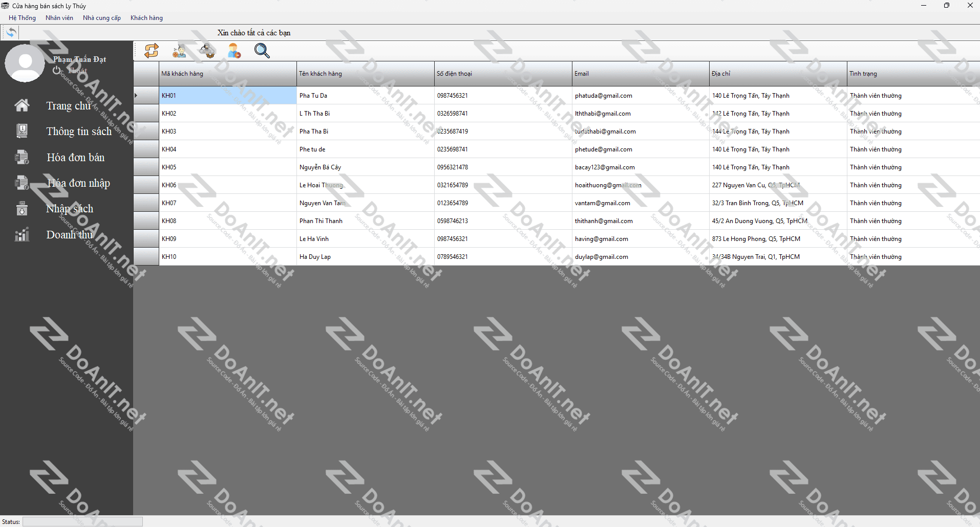Click the Status bar field
Viewport: 980px width, 527px height.
pos(82,521)
